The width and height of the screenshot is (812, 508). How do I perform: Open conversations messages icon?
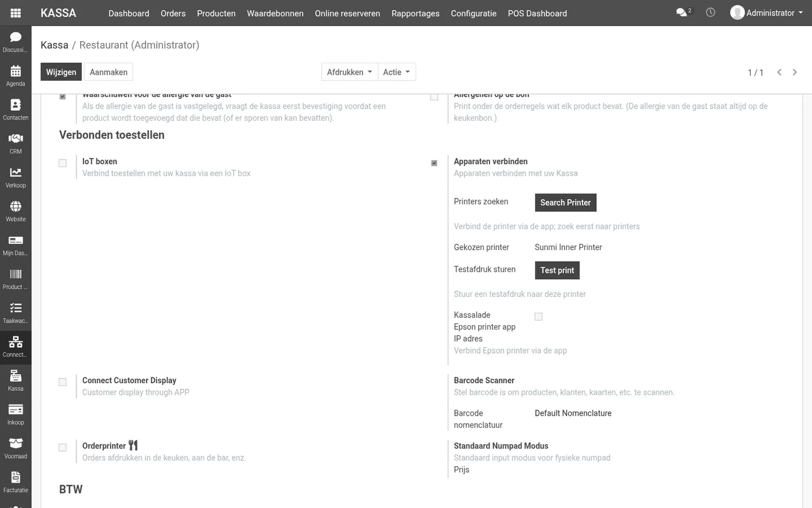point(684,12)
